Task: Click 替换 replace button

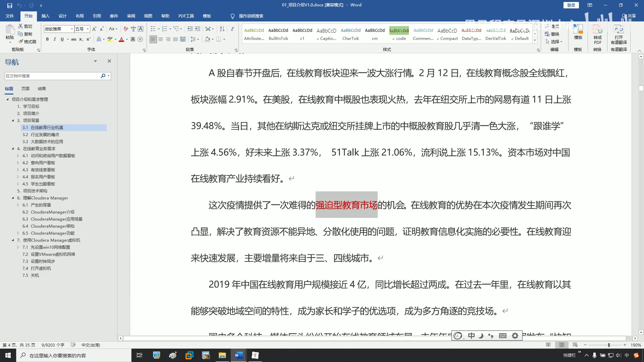Action: click(552, 34)
